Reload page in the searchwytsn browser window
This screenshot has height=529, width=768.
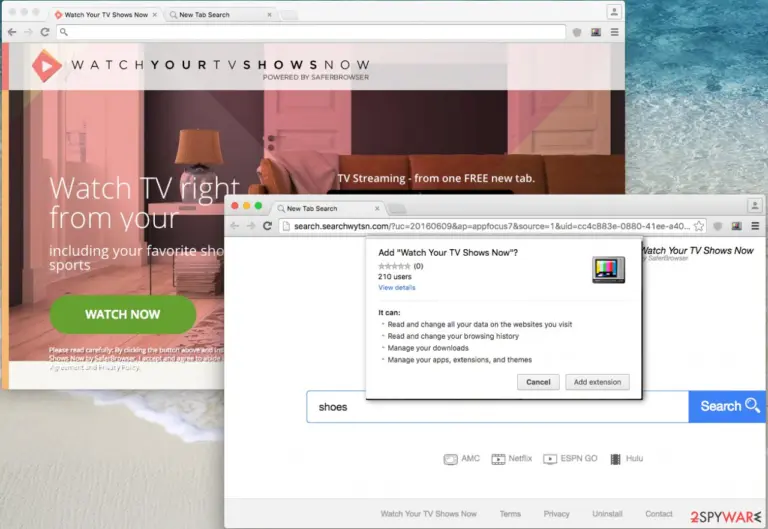(267, 226)
